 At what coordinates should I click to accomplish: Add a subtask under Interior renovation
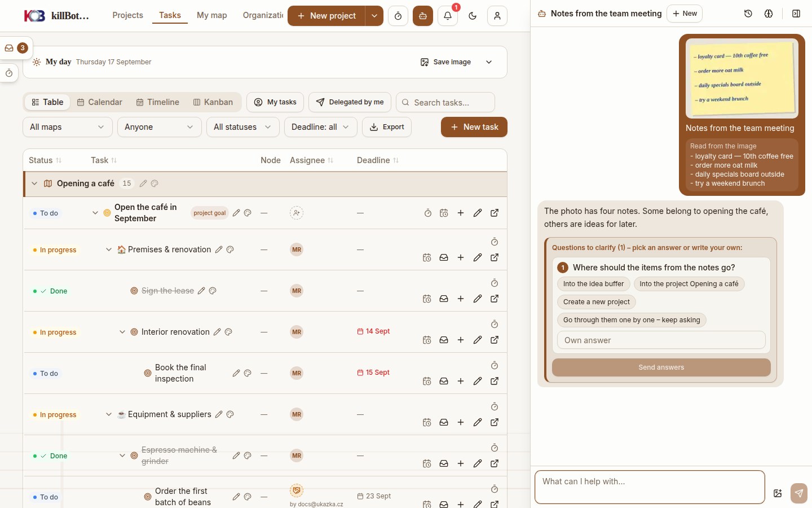tap(461, 340)
